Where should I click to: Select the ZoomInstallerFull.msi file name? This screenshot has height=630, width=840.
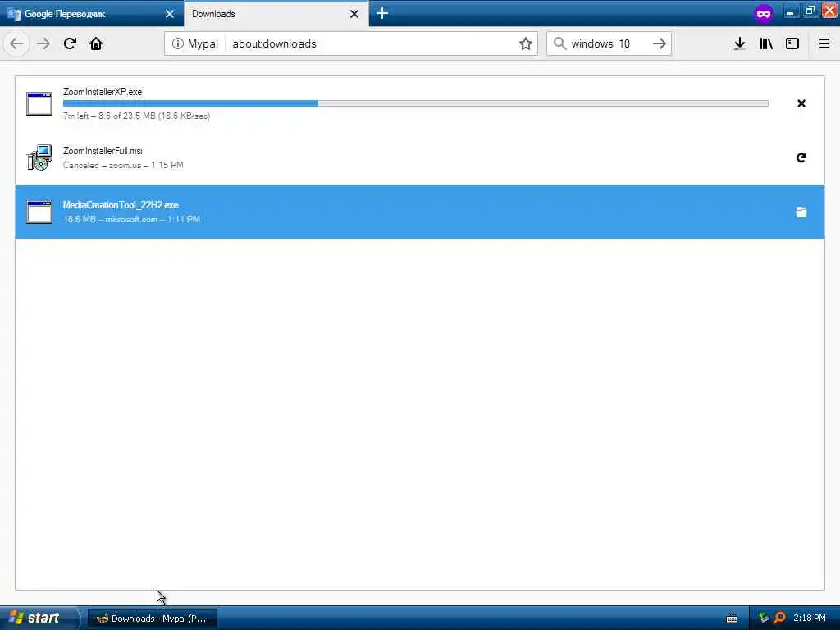point(103,151)
